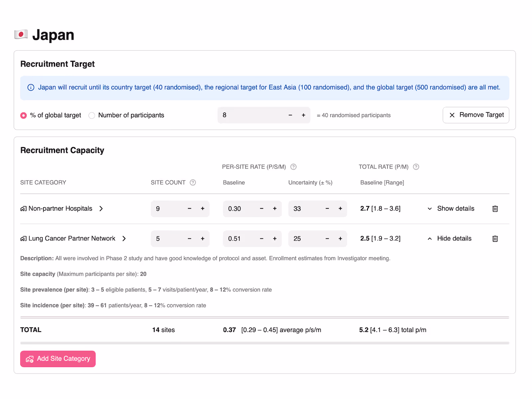
Task: Delete the Non-partner Hospitals category
Action: tap(495, 208)
